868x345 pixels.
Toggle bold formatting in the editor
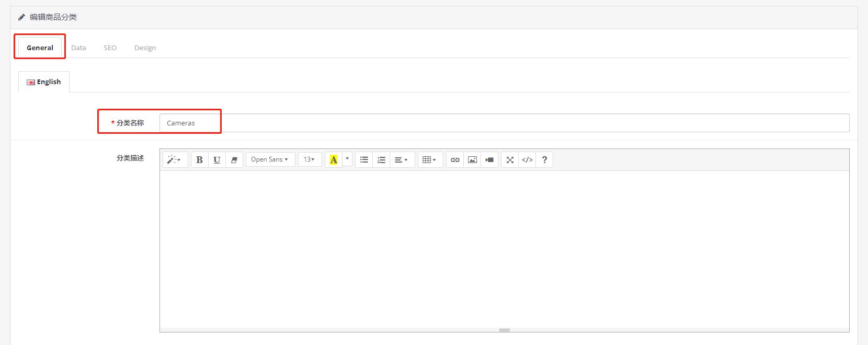[199, 160]
